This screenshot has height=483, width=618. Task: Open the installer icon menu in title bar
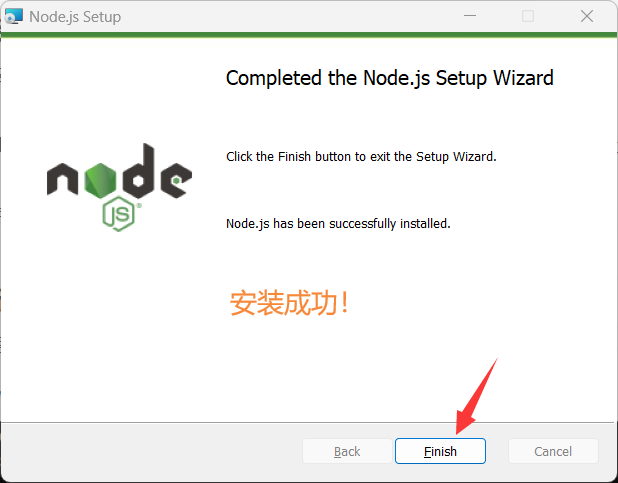coord(13,17)
